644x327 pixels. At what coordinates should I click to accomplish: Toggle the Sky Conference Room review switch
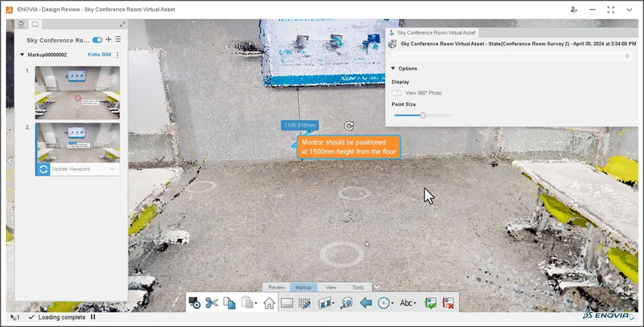point(97,40)
